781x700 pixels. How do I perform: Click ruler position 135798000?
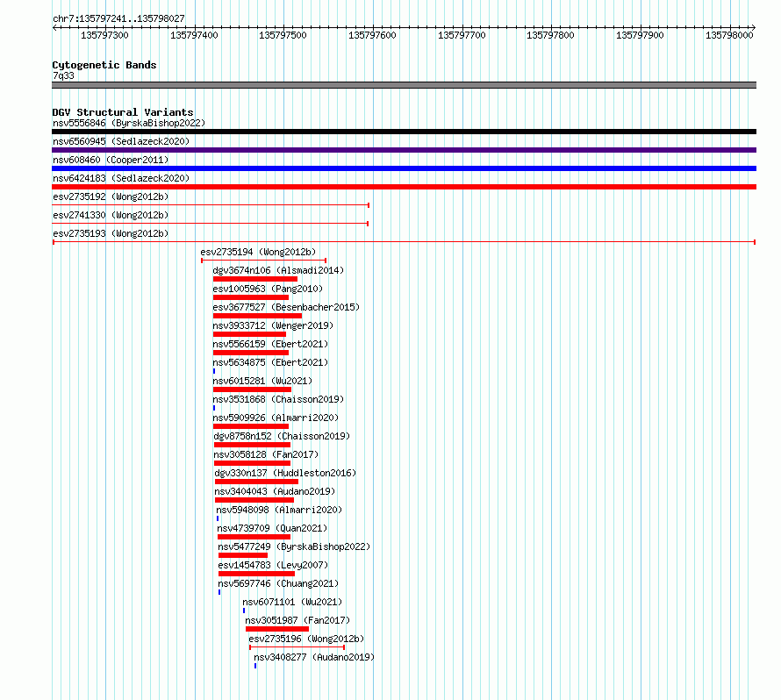(x=729, y=35)
